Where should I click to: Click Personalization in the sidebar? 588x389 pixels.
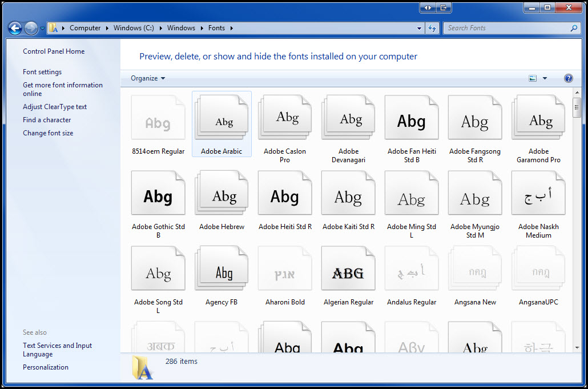point(45,367)
